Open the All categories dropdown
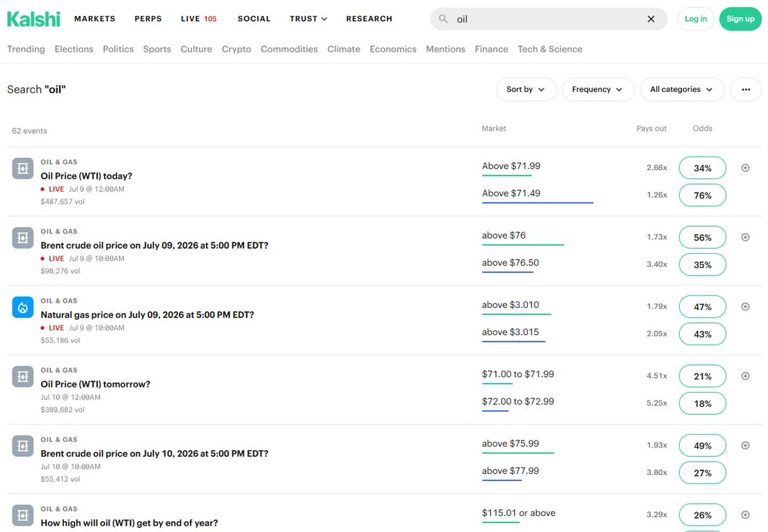The width and height of the screenshot is (768, 532). tap(682, 90)
